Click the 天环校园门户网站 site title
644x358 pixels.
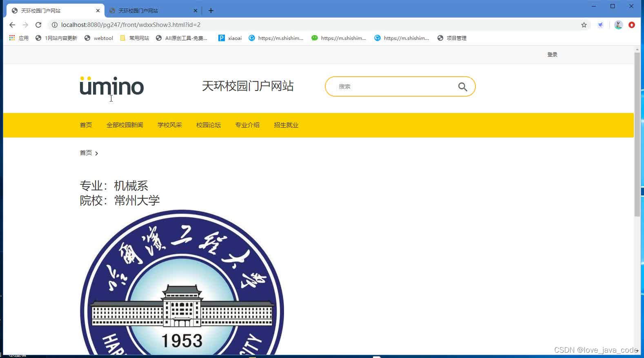click(x=248, y=86)
